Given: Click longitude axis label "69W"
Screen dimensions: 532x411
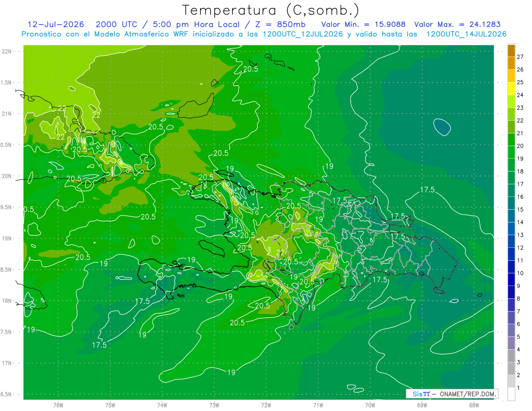Looking at the screenshot, I should coord(422,405).
